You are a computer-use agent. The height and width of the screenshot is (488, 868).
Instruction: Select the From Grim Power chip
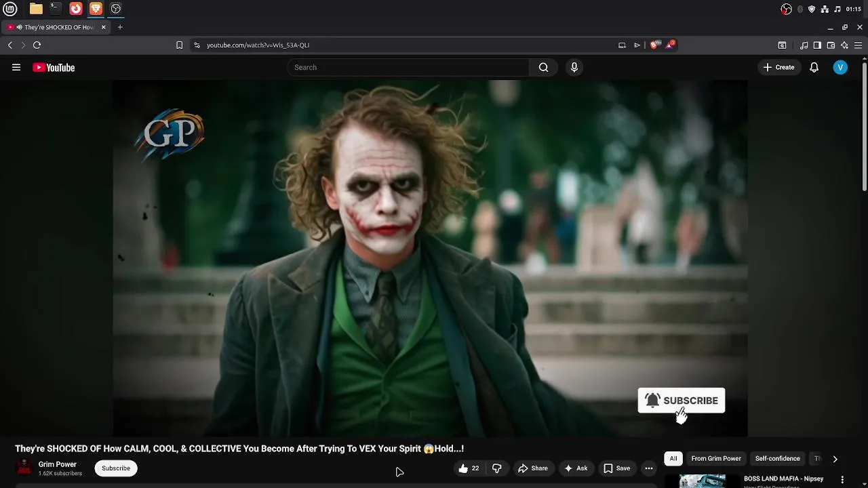pos(716,459)
